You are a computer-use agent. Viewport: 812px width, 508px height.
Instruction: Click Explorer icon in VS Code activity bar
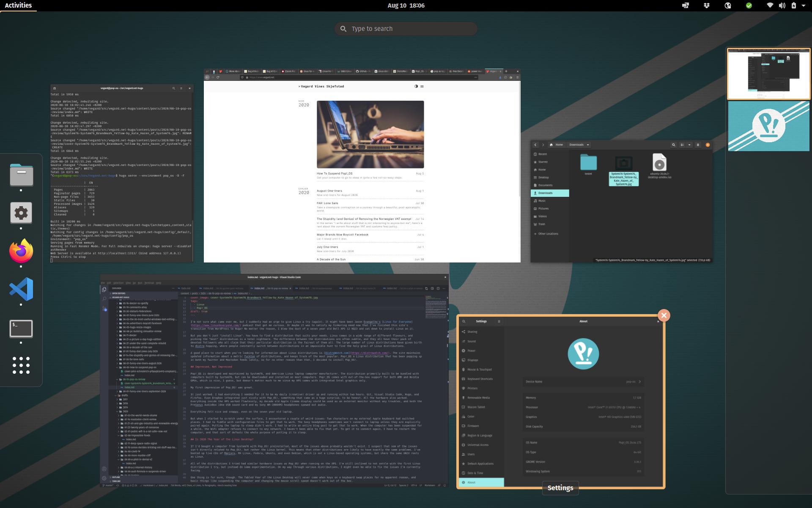(104, 289)
